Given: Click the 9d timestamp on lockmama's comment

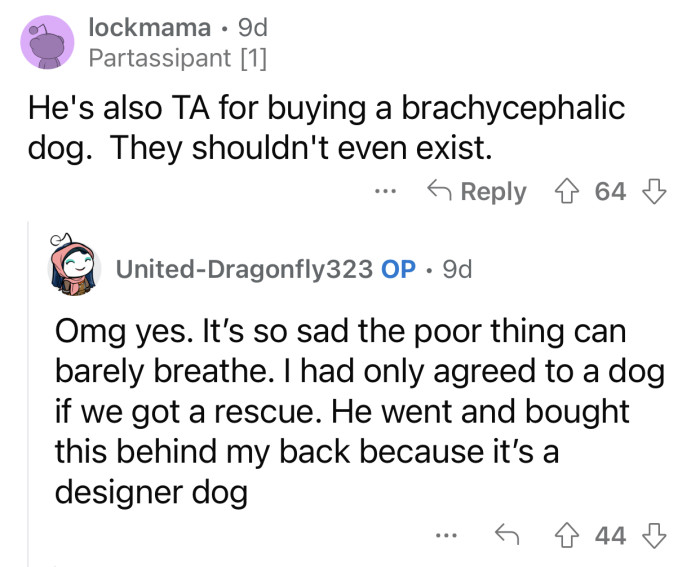Looking at the screenshot, I should pyautogui.click(x=251, y=27).
